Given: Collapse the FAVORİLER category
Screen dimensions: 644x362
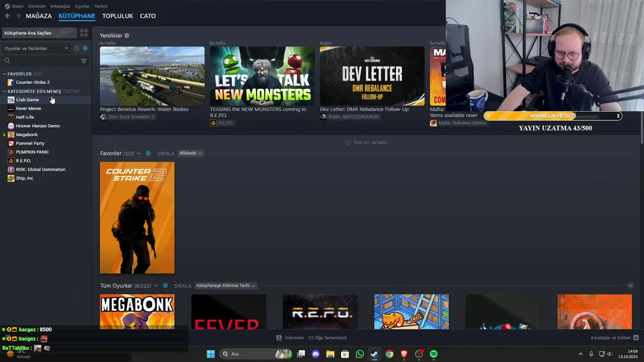Looking at the screenshot, I should [x=5, y=74].
